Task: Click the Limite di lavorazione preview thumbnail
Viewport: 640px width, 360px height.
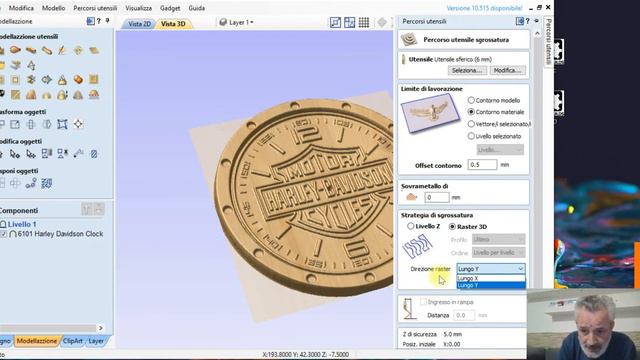Action: tap(430, 113)
